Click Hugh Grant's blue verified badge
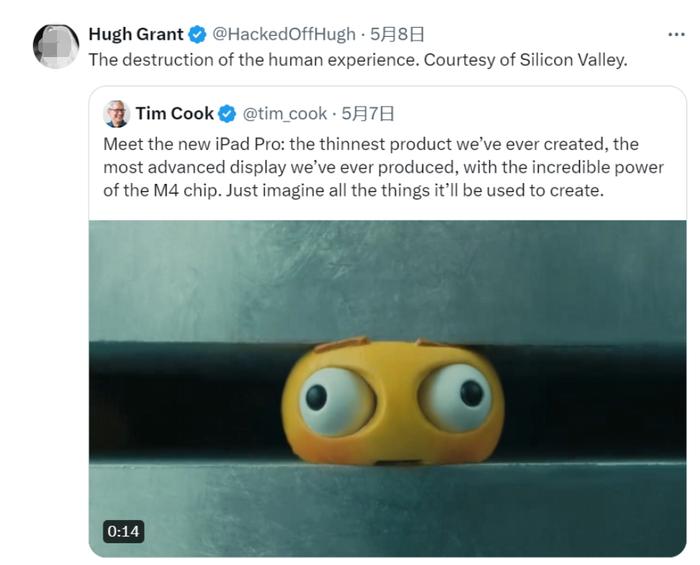Viewport: 700px width, 565px height. (x=198, y=34)
